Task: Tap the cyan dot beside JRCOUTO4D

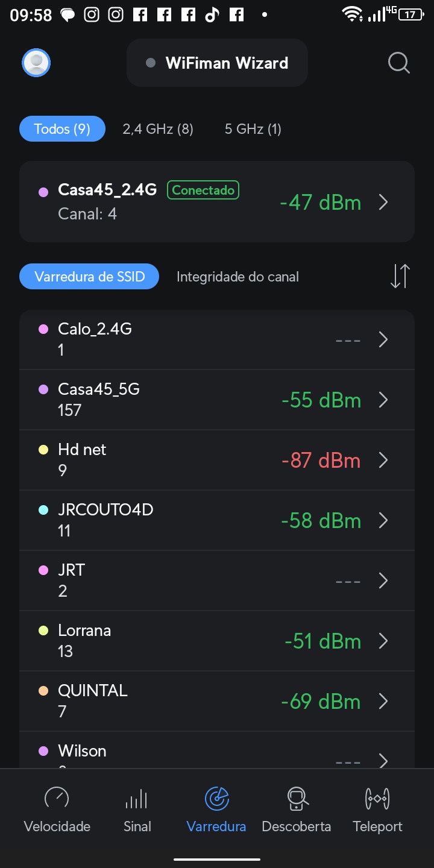Action: 43,510
